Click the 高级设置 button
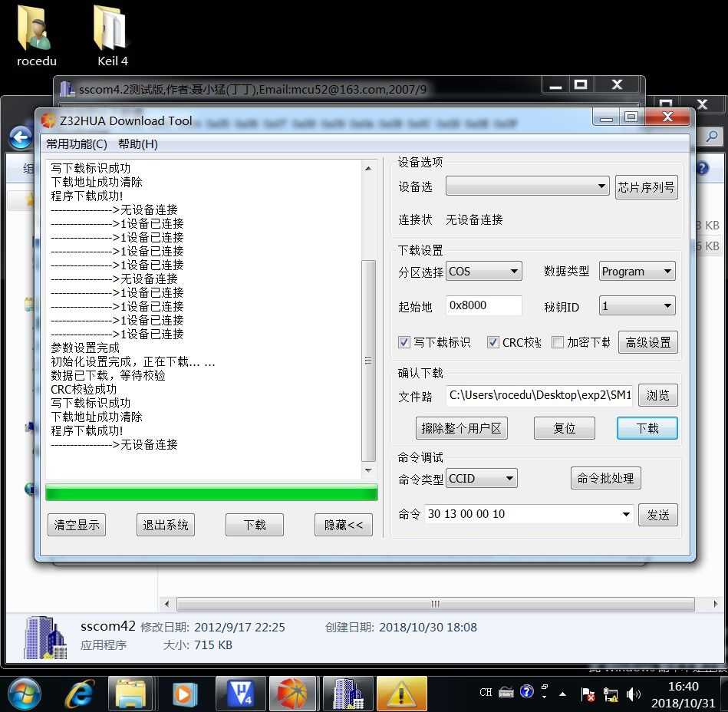 click(647, 342)
